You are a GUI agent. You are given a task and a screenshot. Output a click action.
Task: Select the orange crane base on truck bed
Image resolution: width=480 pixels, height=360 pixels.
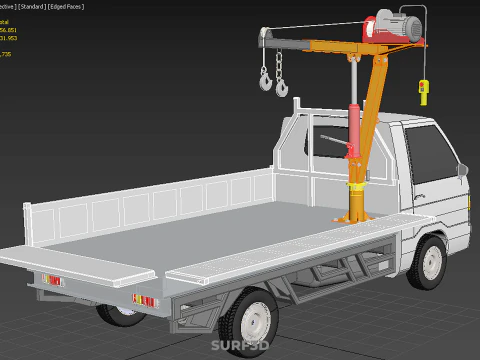[x=355, y=207]
